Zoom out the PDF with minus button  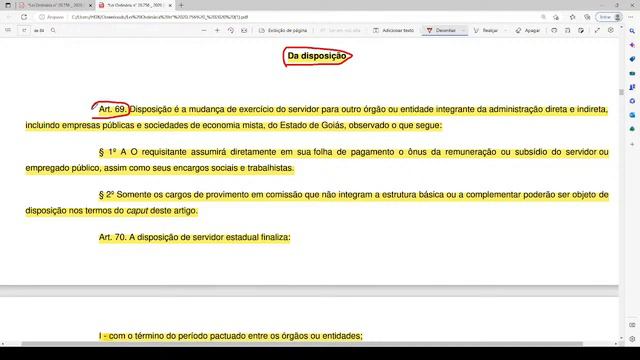coord(204,30)
